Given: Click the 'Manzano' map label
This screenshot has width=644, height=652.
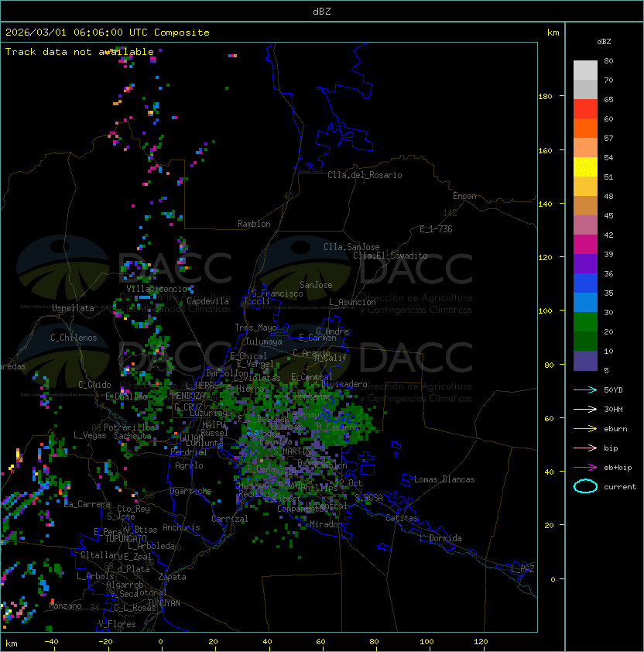Looking at the screenshot, I should 65,606.
